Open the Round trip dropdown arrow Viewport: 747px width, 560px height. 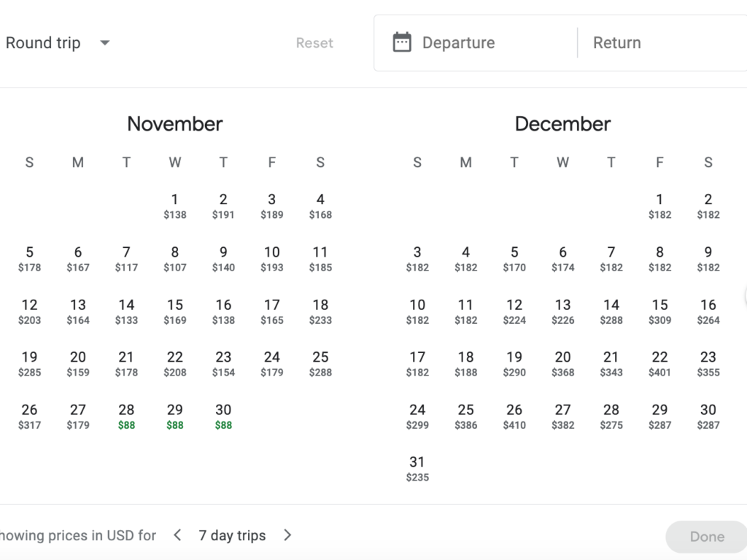coord(105,43)
